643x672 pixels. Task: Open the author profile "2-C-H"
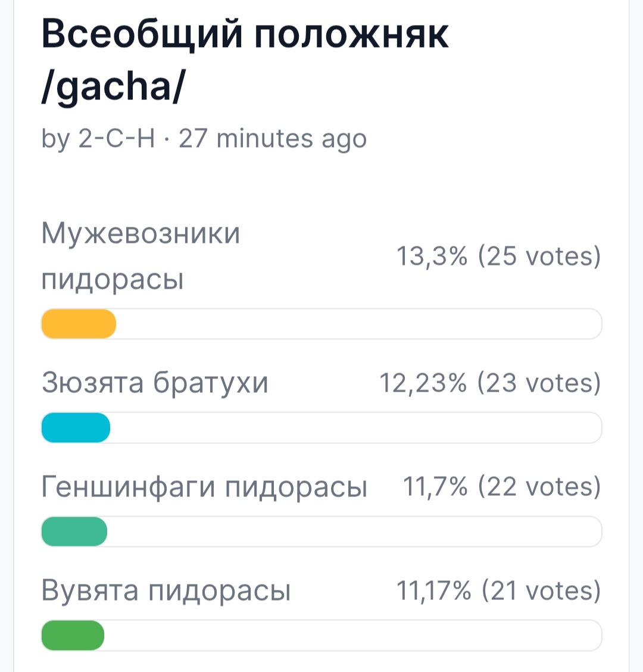(x=117, y=139)
